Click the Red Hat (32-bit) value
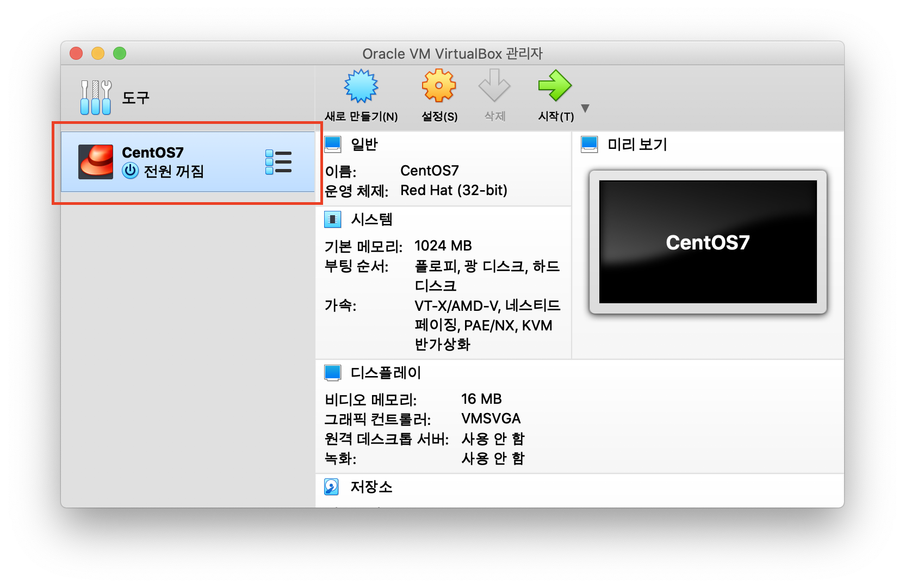Image resolution: width=905 pixels, height=588 pixels. (454, 190)
